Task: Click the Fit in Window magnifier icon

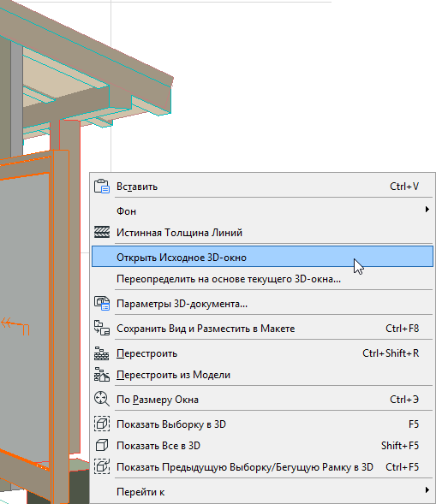Action: [x=102, y=399]
